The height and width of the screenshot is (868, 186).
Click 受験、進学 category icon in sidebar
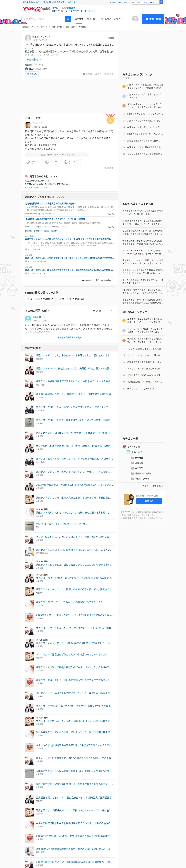click(128, 452)
